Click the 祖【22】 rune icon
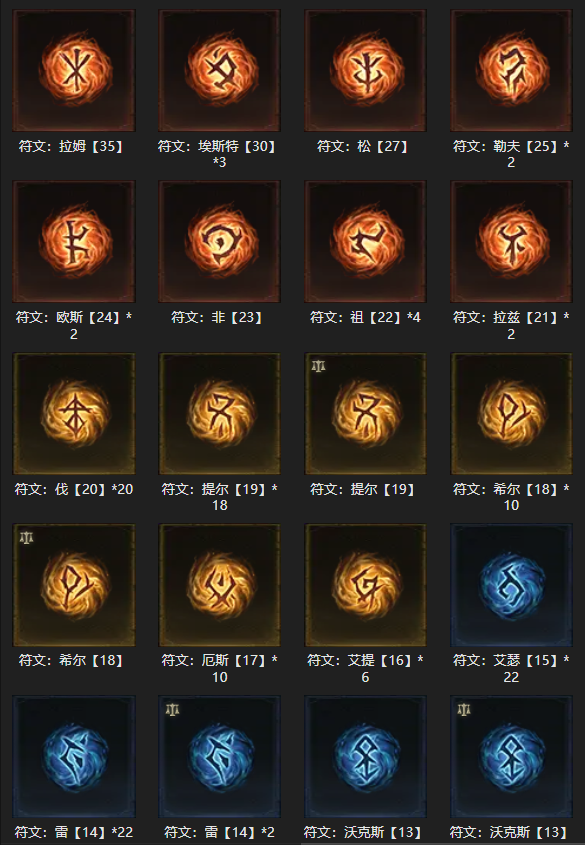 [x=365, y=241]
